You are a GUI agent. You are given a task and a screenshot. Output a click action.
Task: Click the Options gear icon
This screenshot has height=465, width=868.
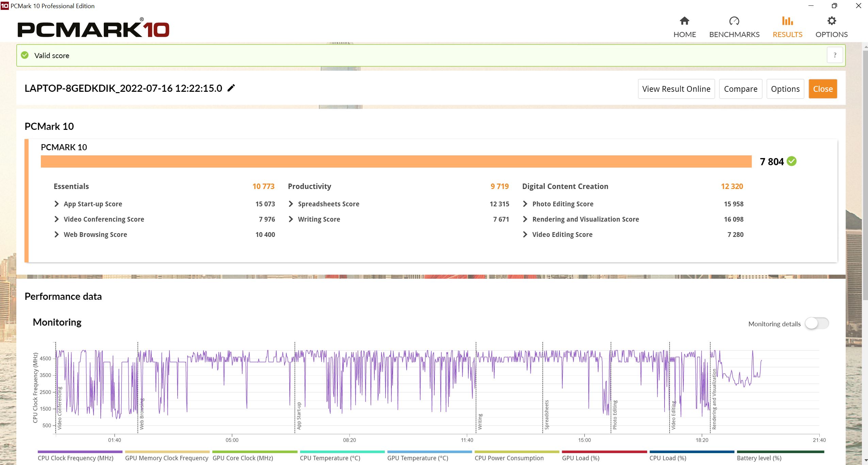click(831, 21)
